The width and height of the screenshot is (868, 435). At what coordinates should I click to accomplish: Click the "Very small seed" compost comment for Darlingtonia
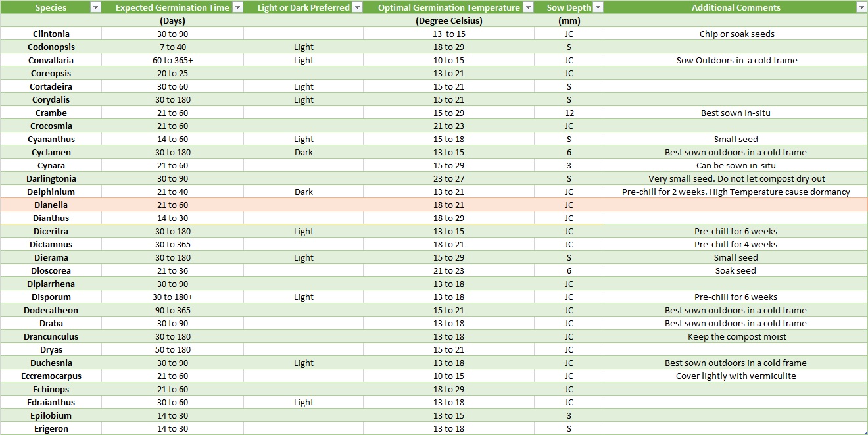click(x=736, y=178)
